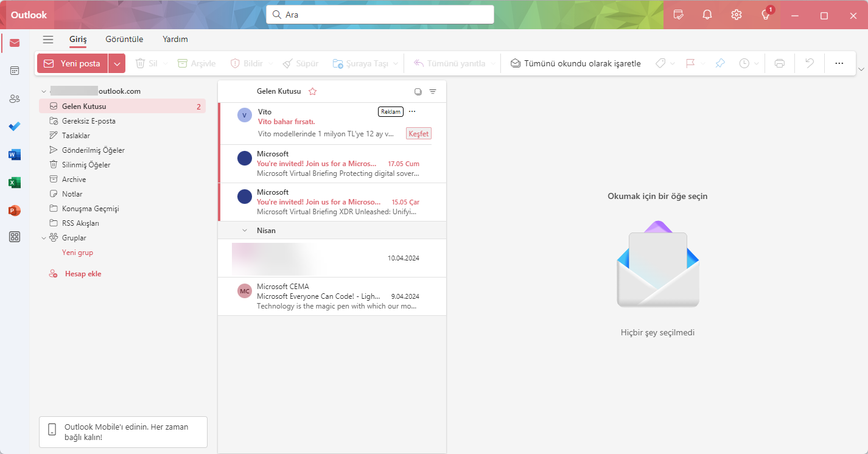This screenshot has width=868, height=454.
Task: Click the Yeni grup link
Action: [77, 253]
